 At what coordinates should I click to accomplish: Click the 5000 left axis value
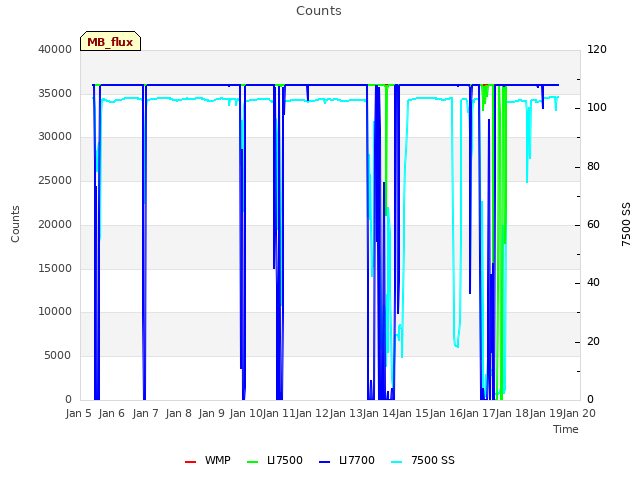pos(58,356)
